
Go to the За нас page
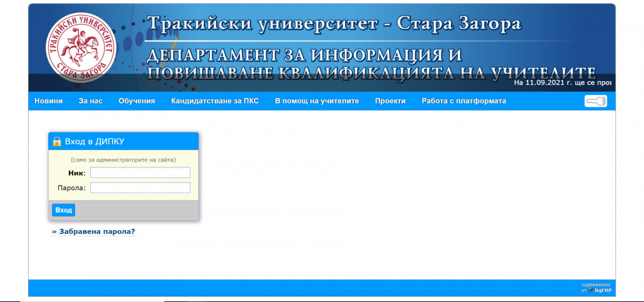pos(91,101)
